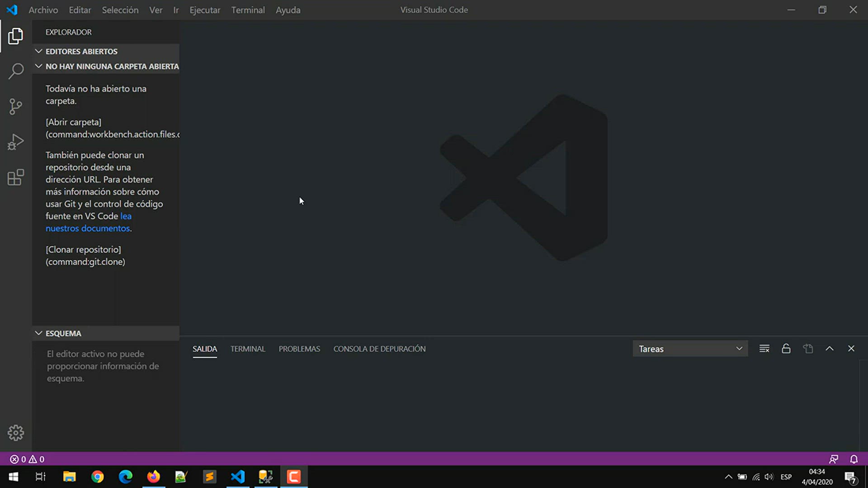The height and width of the screenshot is (488, 868).
Task: Open the Archivo menu
Action: coord(43,10)
